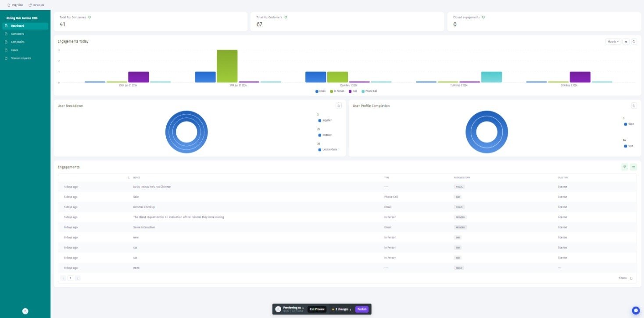Go to previous page of Engagements table

(63, 278)
